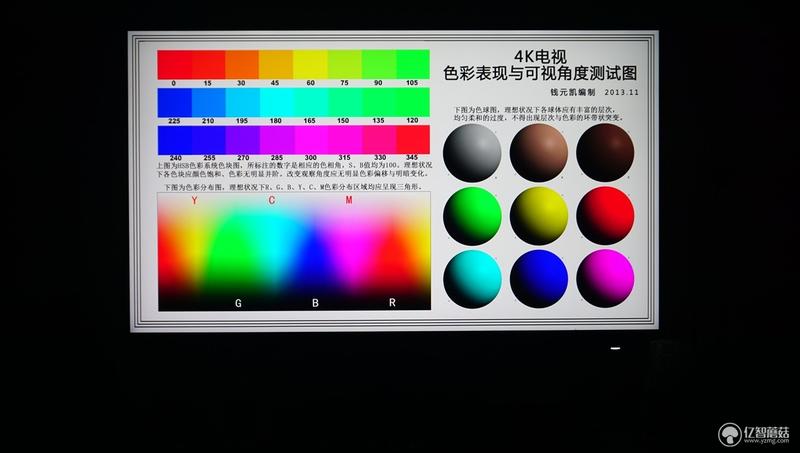Click the paragraph starting '下图为色球图'
The height and width of the screenshot is (453, 800).
coord(539,114)
